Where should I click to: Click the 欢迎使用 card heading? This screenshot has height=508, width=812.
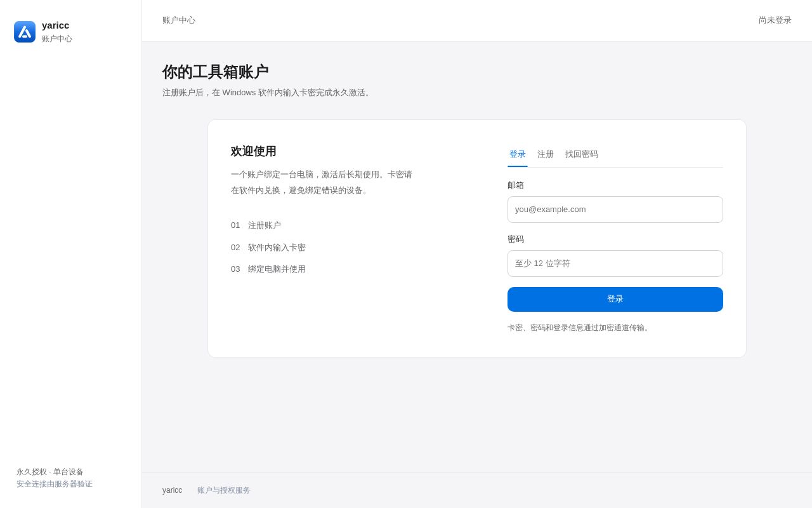(254, 151)
